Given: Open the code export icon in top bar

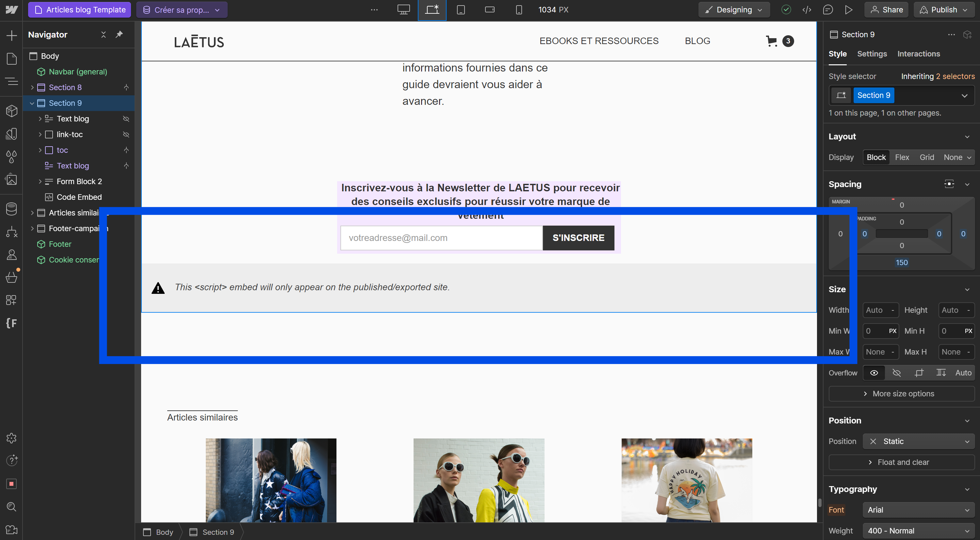Looking at the screenshot, I should (807, 10).
